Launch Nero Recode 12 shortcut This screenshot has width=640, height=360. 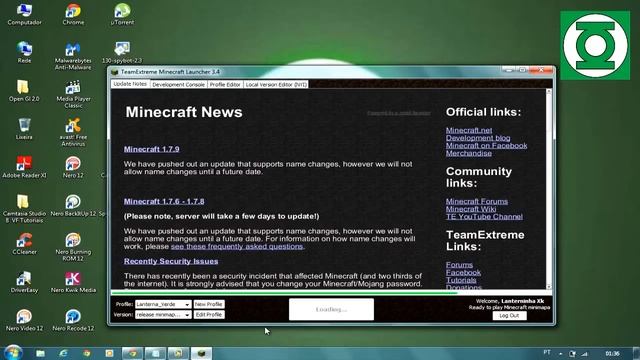click(73, 320)
